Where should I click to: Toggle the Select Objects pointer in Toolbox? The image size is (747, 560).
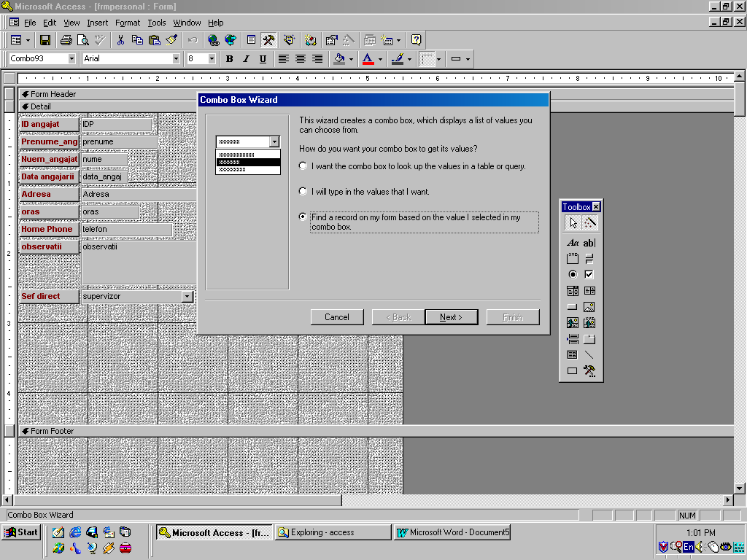[x=573, y=223]
